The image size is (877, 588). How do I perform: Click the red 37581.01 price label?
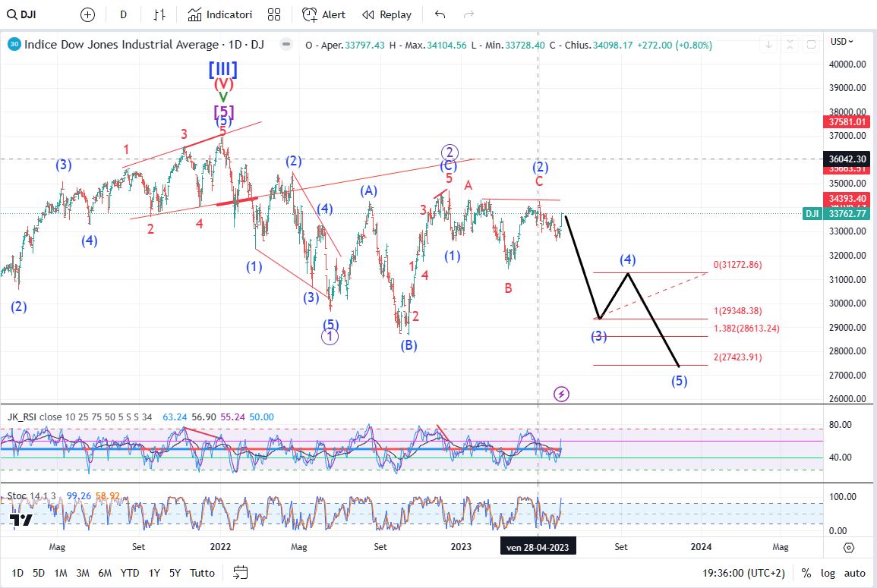click(847, 122)
